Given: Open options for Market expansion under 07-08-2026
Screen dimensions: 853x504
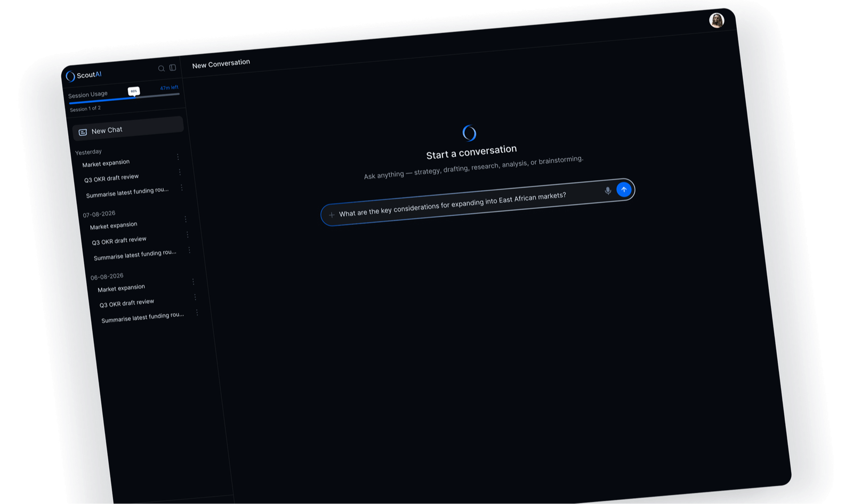Looking at the screenshot, I should pyautogui.click(x=186, y=219).
